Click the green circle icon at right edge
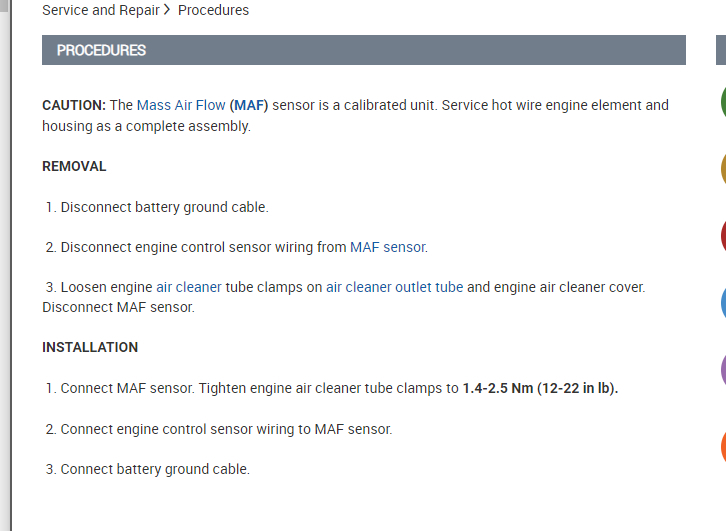 [x=722, y=101]
